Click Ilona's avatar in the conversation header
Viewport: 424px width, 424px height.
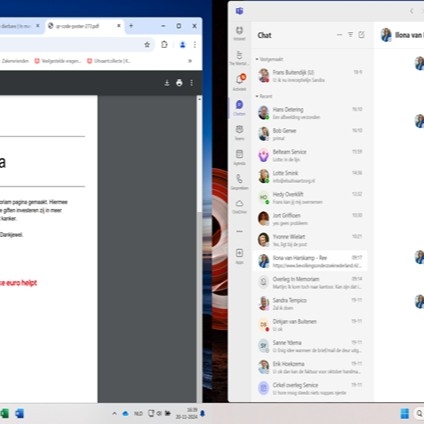click(386, 35)
